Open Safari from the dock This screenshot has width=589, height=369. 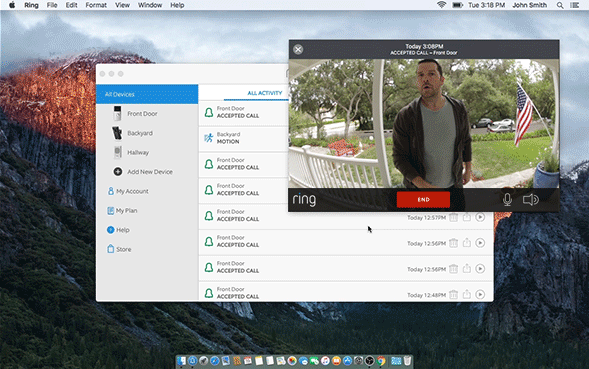[x=214, y=361]
